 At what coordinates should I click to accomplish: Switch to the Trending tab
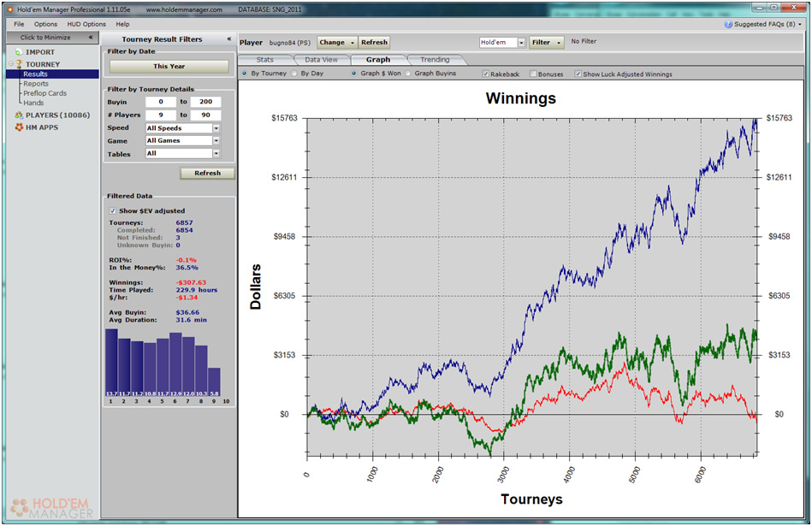[435, 60]
